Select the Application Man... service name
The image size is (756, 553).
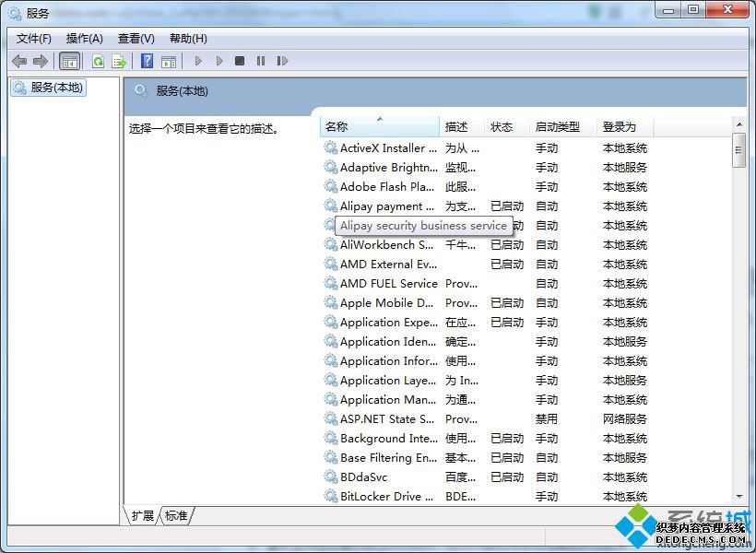pos(388,400)
